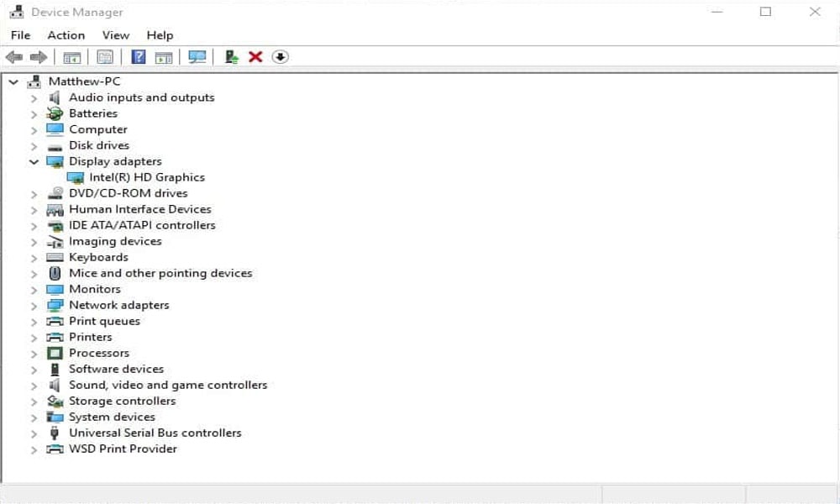
Task: Expand the Disk drives category
Action: click(x=34, y=146)
